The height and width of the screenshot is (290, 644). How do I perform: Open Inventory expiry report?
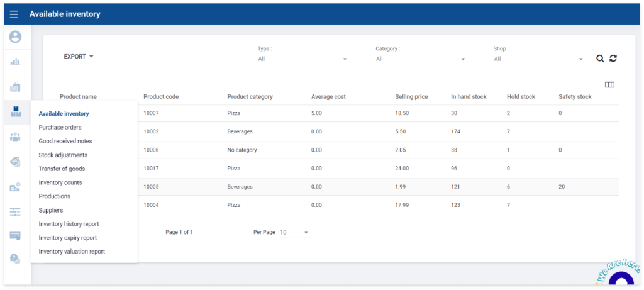point(68,238)
